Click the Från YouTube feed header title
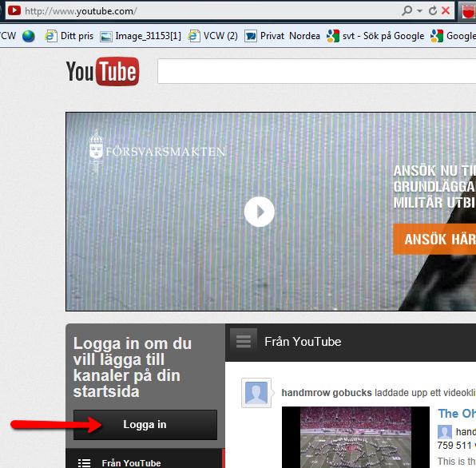This screenshot has width=476, height=468. (303, 342)
